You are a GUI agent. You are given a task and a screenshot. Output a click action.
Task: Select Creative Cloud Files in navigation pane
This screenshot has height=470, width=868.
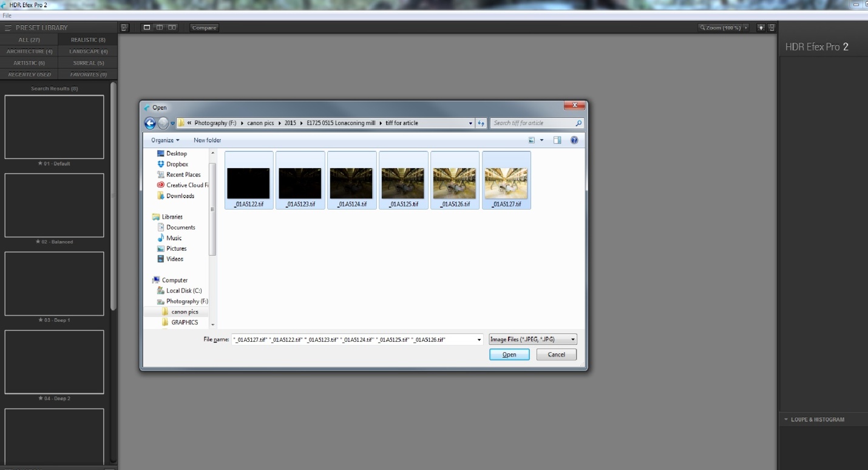coord(183,185)
